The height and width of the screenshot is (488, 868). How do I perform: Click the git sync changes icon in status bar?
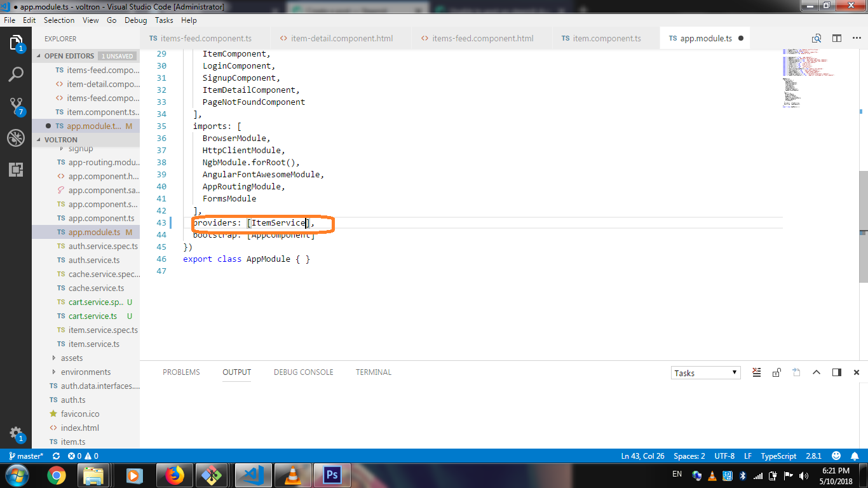tap(56, 456)
